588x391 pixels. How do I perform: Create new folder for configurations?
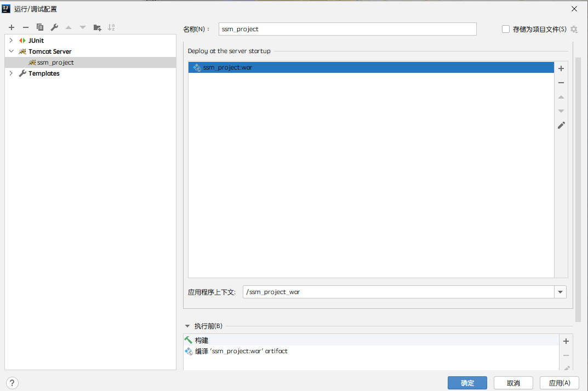point(97,27)
